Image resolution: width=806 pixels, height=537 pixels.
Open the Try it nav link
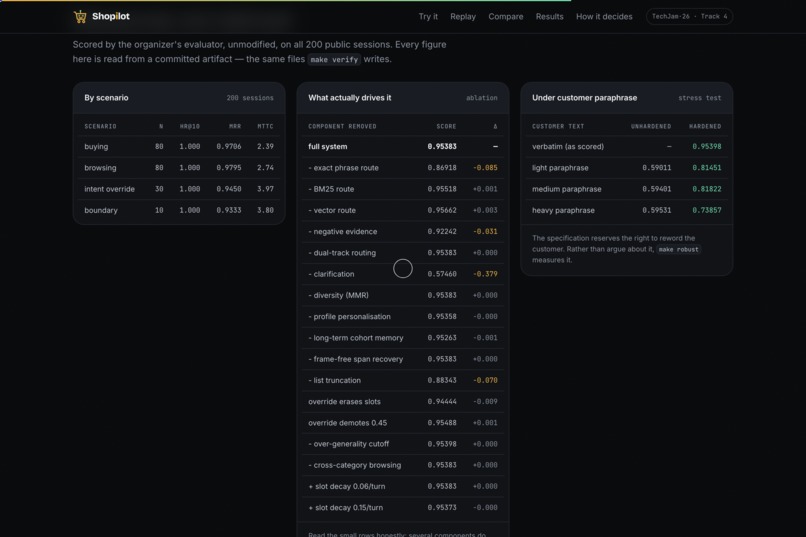click(x=428, y=16)
